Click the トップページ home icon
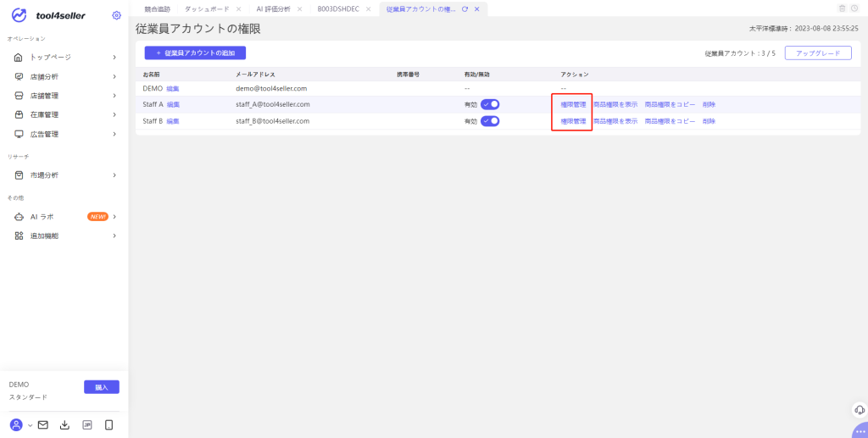 [x=19, y=57]
